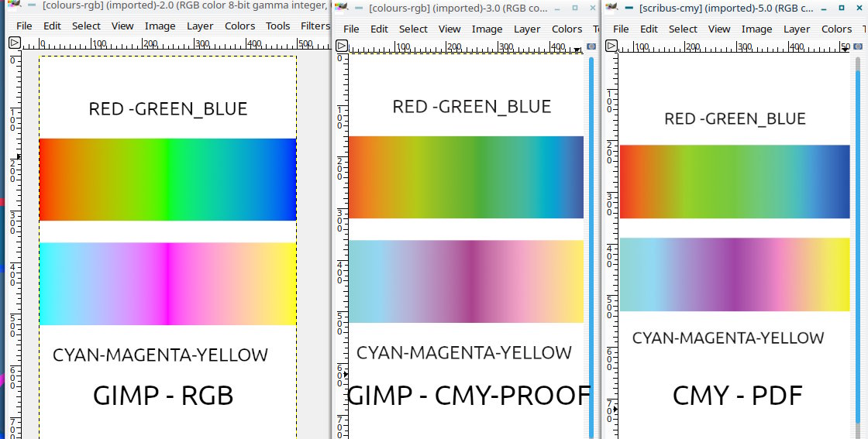Screen dimensions: 868x439
Task: Click Wilber icon in colours-rgb 2.0 title bar
Action: pyautogui.click(x=15, y=5)
